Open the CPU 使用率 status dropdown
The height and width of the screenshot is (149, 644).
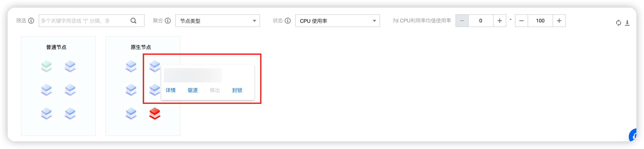tap(337, 21)
